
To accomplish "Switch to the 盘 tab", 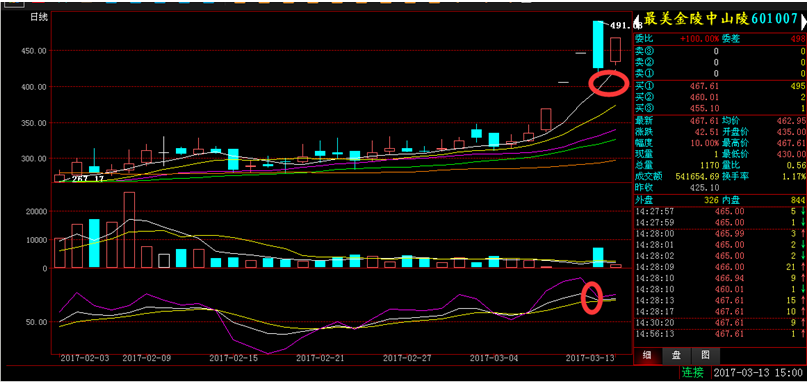I will pos(675,355).
